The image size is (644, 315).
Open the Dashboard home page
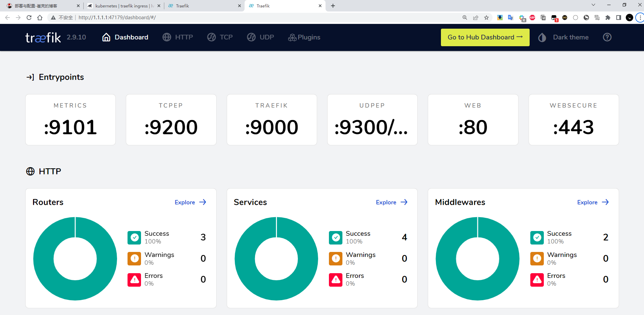(x=125, y=37)
